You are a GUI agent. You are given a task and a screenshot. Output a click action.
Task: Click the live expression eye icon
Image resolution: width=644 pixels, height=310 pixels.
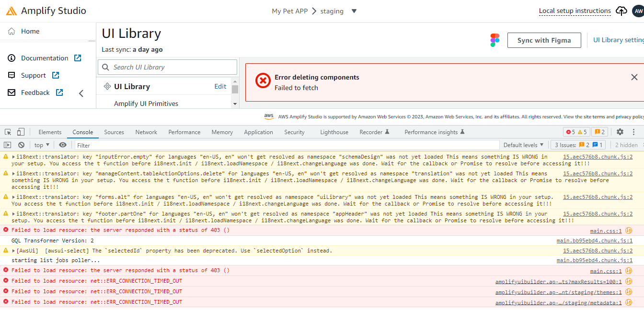coord(63,145)
